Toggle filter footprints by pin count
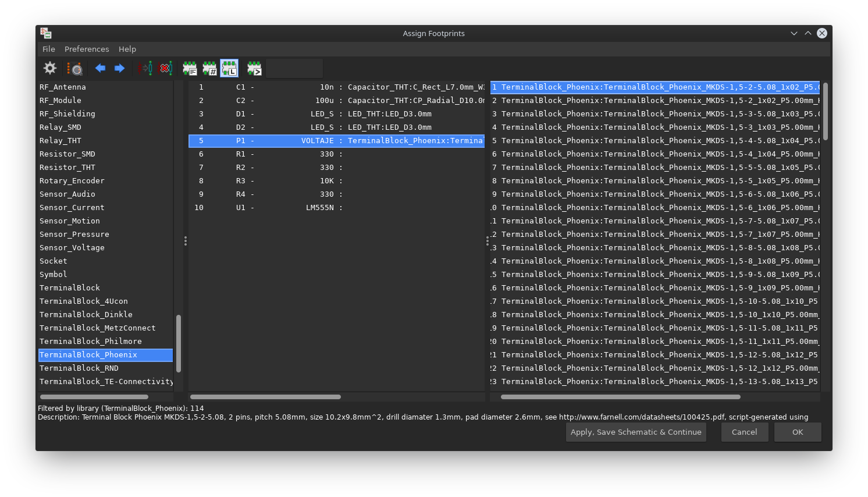868x497 pixels. [x=209, y=68]
